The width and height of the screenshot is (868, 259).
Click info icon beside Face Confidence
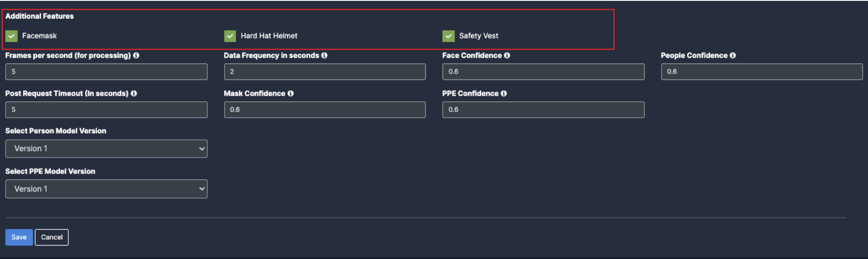[x=507, y=55]
